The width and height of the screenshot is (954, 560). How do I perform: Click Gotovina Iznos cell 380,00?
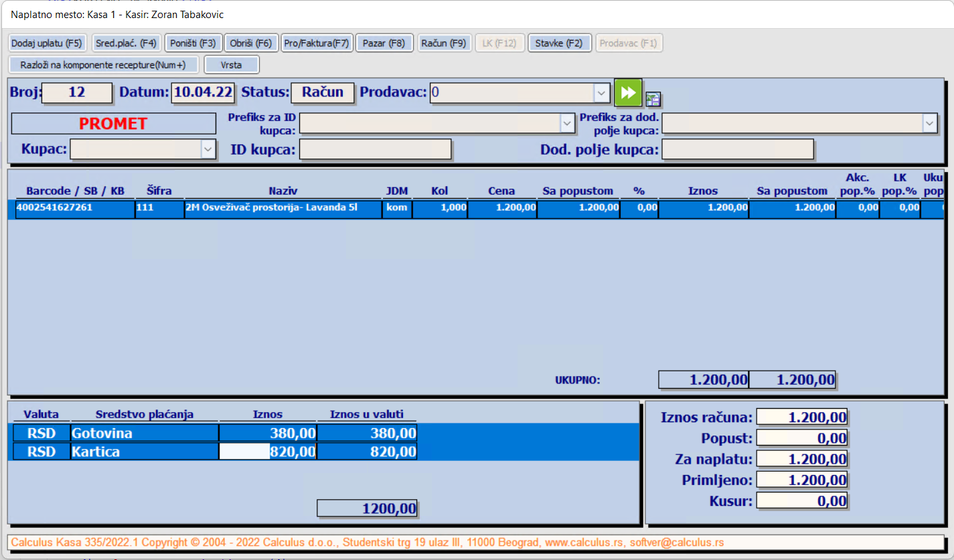pos(268,433)
